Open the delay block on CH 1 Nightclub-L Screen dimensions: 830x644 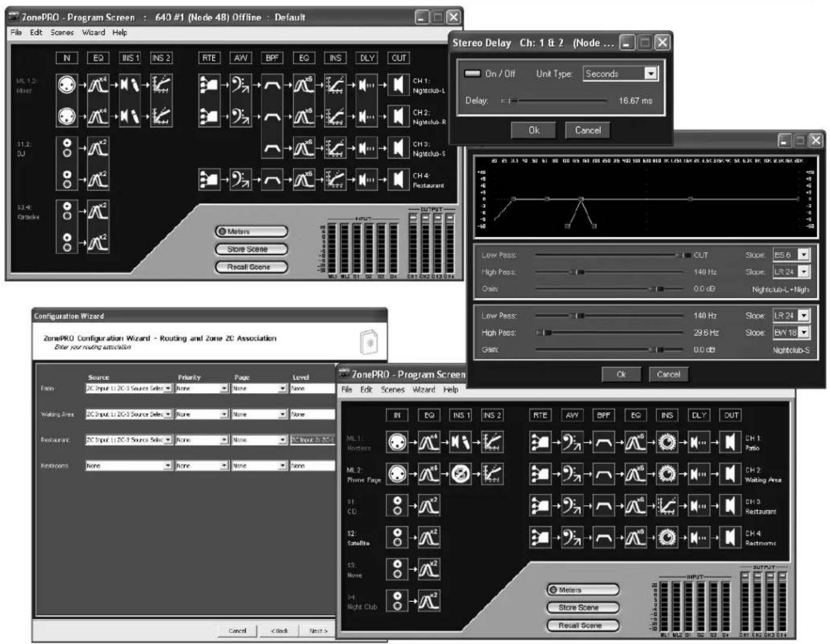click(x=367, y=85)
